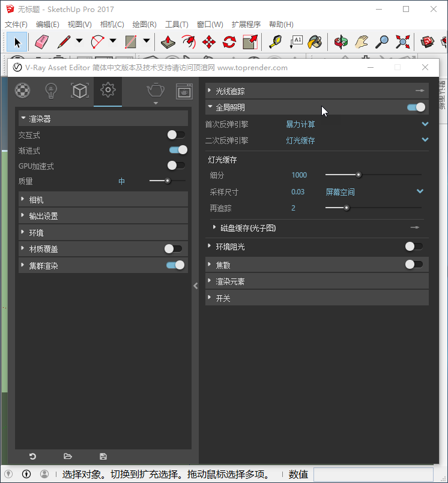Viewport: 448px width, 483px height.
Task: Open the 3D Warehouse red box icon
Action: [428, 41]
